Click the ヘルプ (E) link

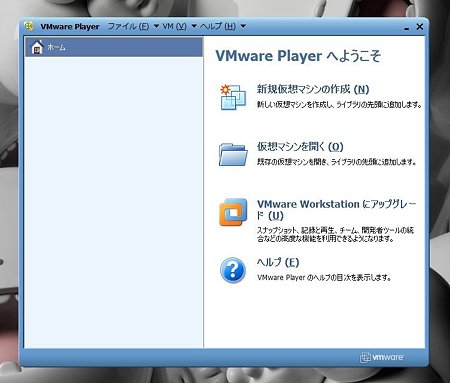pyautogui.click(x=278, y=262)
